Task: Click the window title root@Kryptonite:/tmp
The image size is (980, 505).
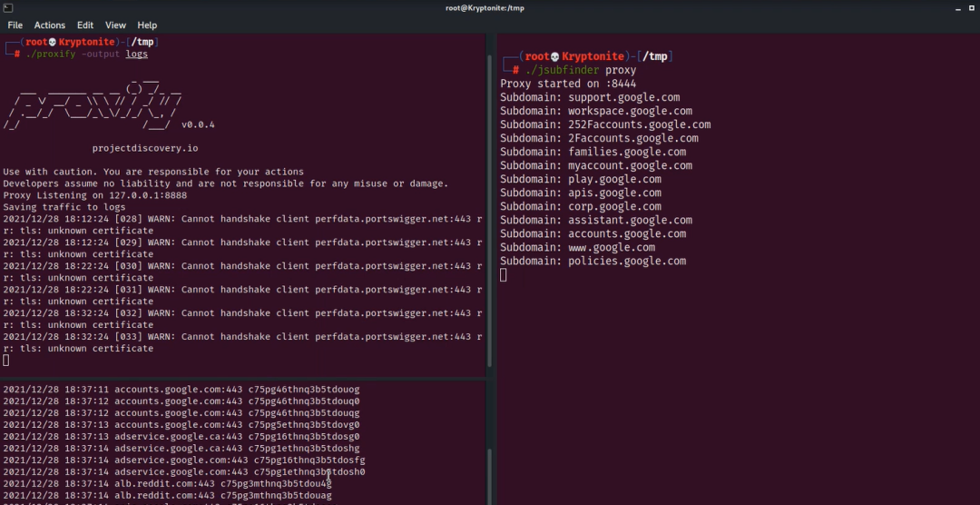Action: pyautogui.click(x=485, y=8)
